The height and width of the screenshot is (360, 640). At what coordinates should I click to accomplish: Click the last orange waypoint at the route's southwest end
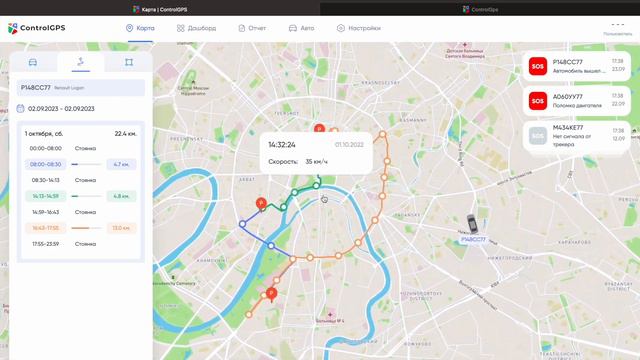pos(249,314)
